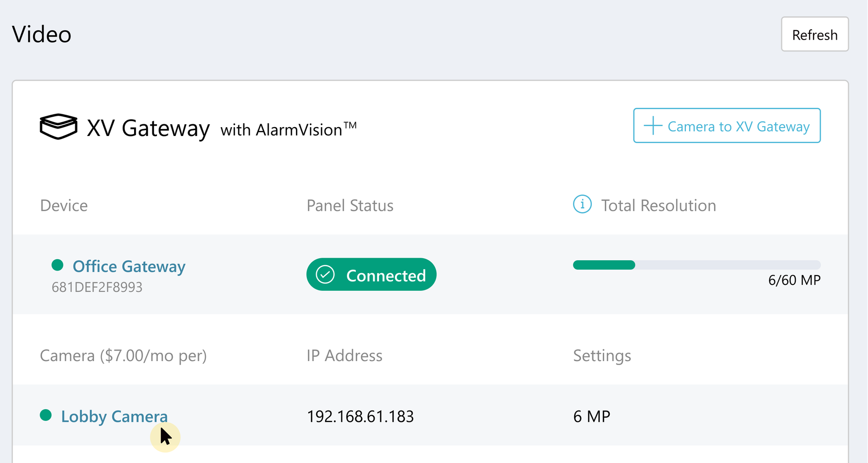This screenshot has height=463, width=868.
Task: Click the checkmark icon in the Connected badge
Action: [x=325, y=275]
